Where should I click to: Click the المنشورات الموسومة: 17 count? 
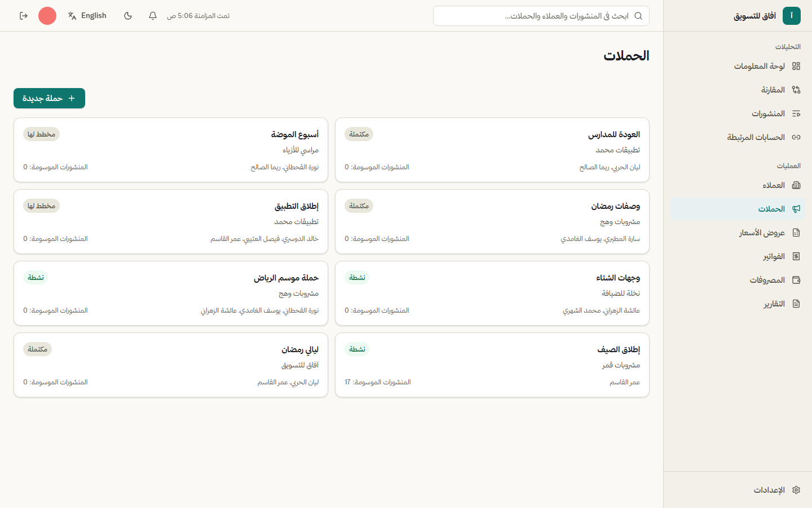378,382
